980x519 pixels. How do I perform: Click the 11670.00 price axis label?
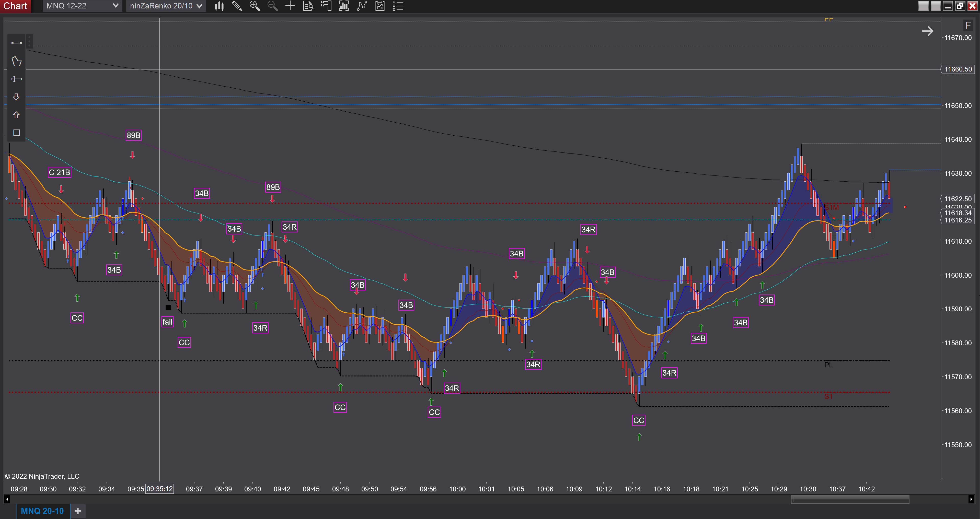pyautogui.click(x=958, y=38)
